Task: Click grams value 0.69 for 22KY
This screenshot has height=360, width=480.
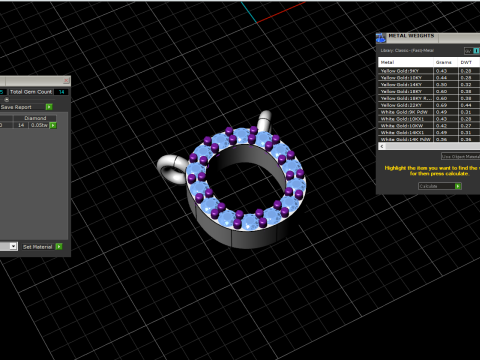Action: click(x=441, y=105)
